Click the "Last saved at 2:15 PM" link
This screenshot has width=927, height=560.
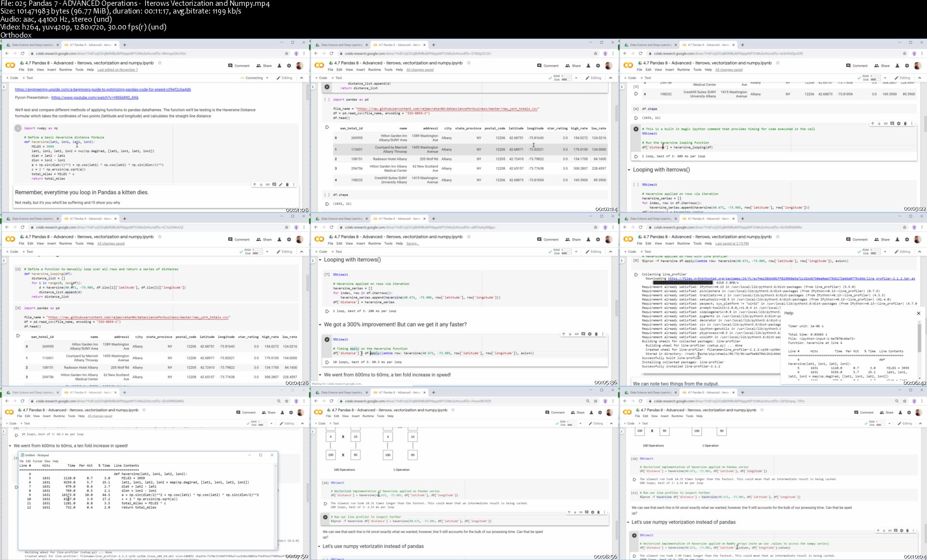pyautogui.click(x=732, y=243)
